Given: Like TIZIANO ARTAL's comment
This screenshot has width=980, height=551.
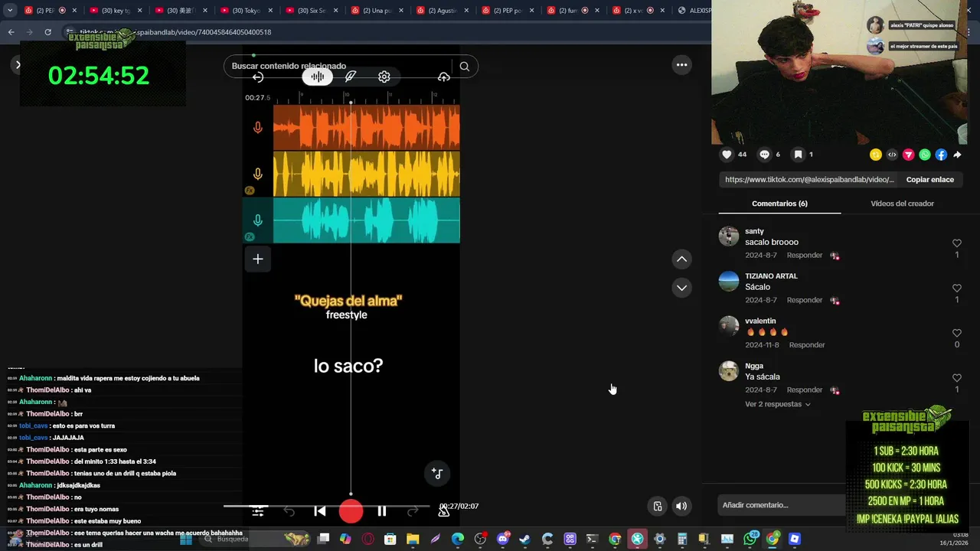Looking at the screenshot, I should coord(957,289).
